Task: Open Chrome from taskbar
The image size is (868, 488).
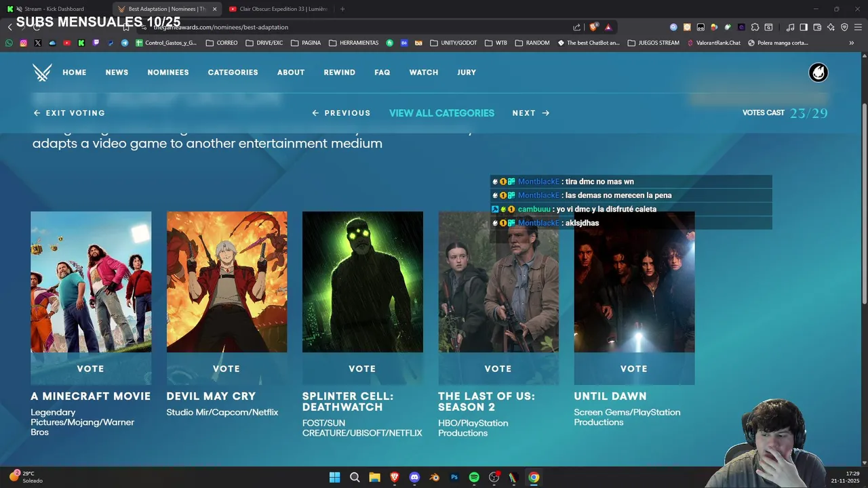Action: pos(534,477)
